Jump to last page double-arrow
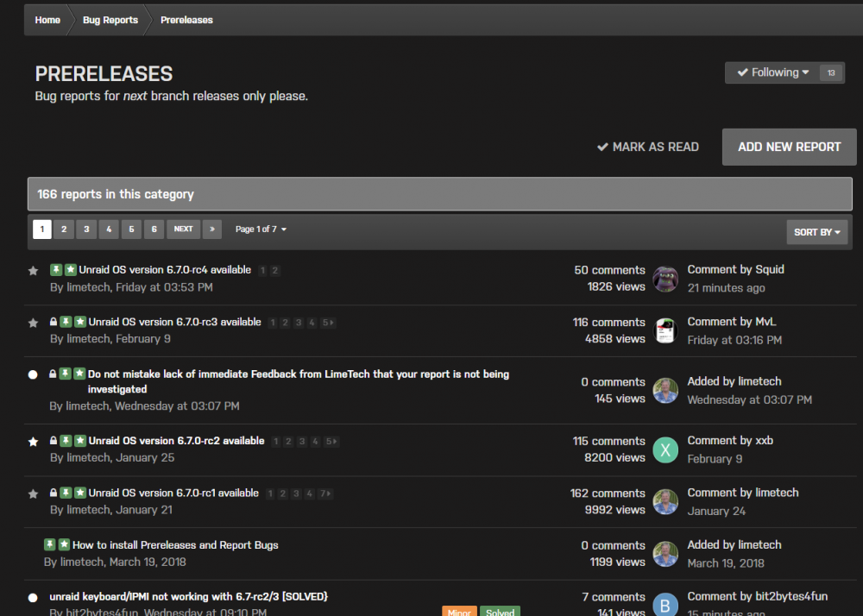The image size is (863, 616). 212,229
